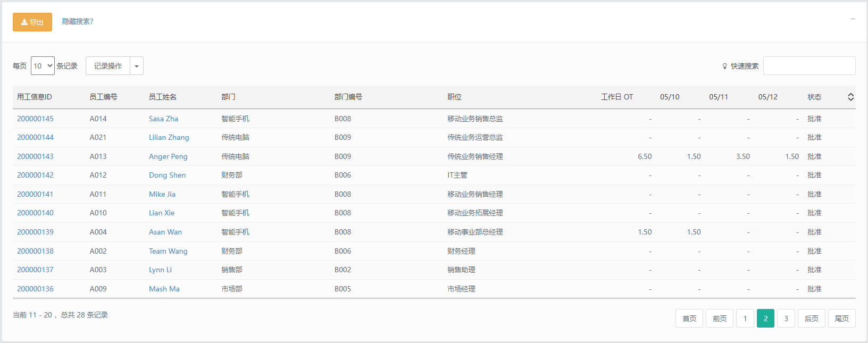Click the 前页 previous page button

coord(720,319)
